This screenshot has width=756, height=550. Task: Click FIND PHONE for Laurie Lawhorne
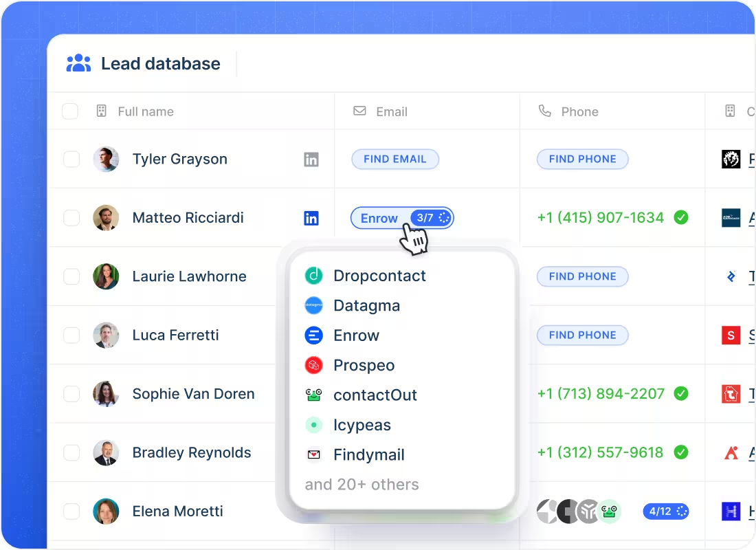pyautogui.click(x=582, y=276)
